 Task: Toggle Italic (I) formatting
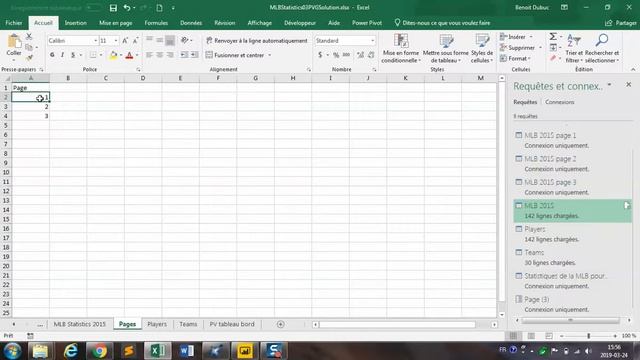point(62,55)
